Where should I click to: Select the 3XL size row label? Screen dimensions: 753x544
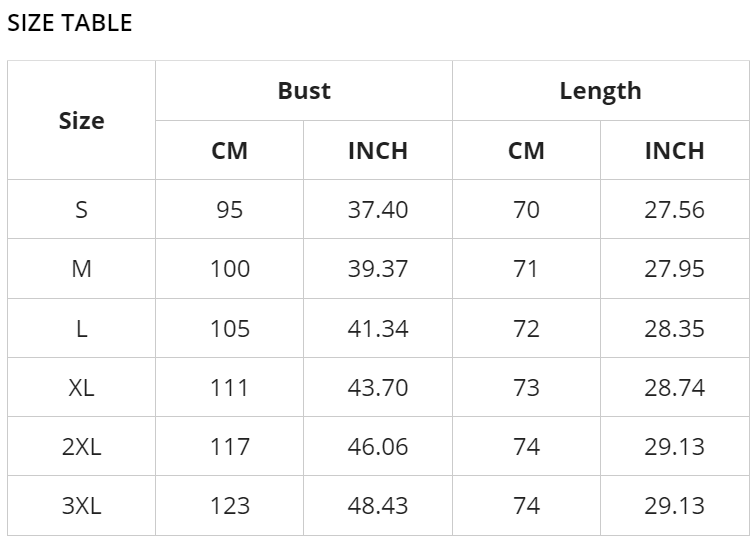[82, 506]
